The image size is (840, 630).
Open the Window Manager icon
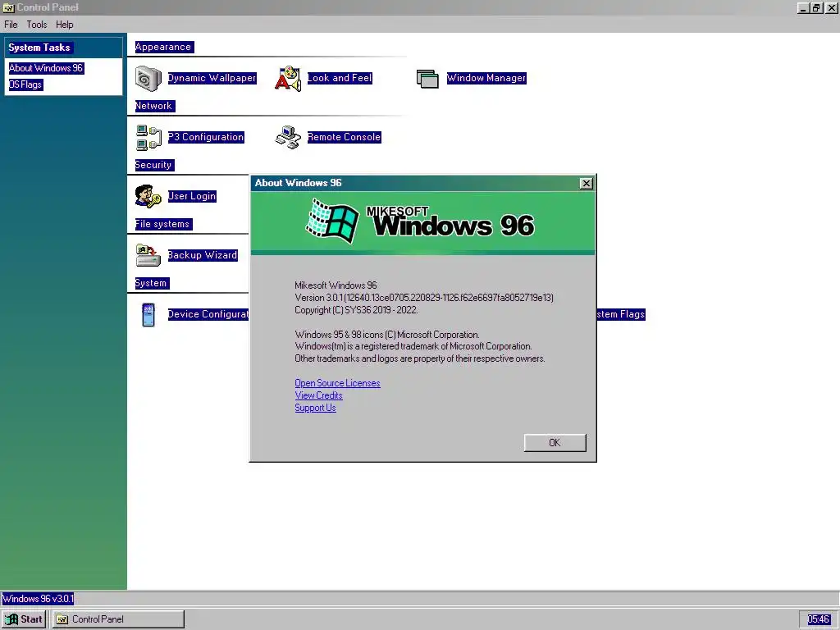tap(427, 79)
